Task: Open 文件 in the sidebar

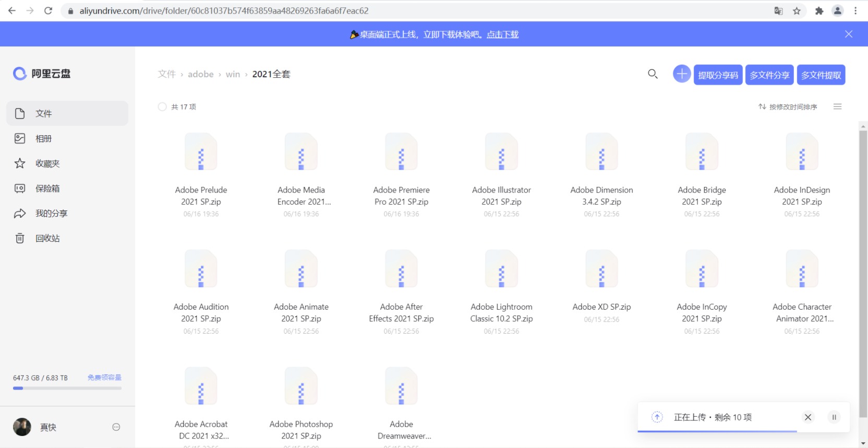Action: click(x=67, y=113)
